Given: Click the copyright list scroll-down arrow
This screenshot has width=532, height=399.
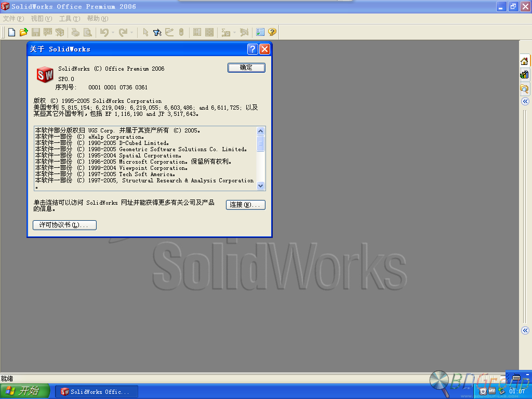Looking at the screenshot, I should pos(261,185).
